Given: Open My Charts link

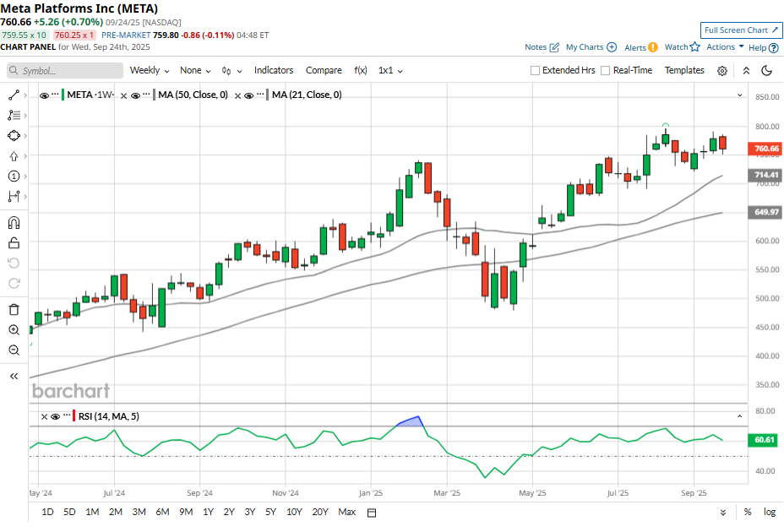Looking at the screenshot, I should (x=591, y=47).
